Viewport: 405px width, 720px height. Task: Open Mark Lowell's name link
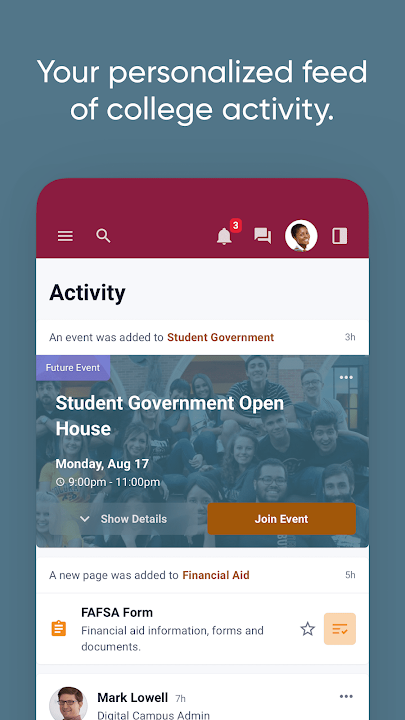click(x=133, y=698)
